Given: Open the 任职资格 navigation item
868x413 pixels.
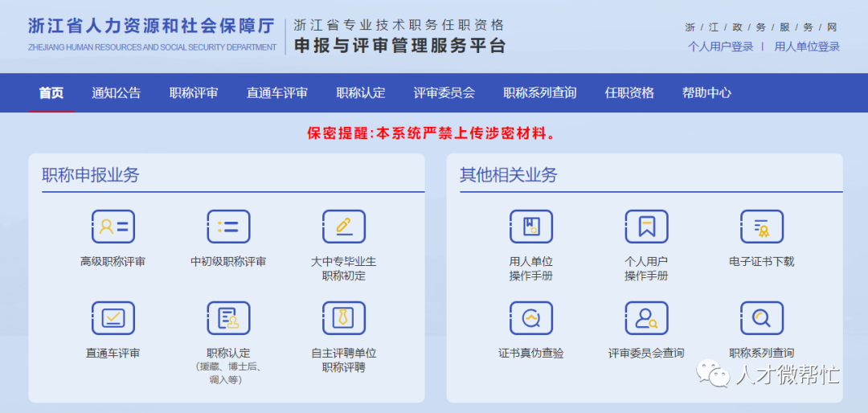Looking at the screenshot, I should 629,93.
